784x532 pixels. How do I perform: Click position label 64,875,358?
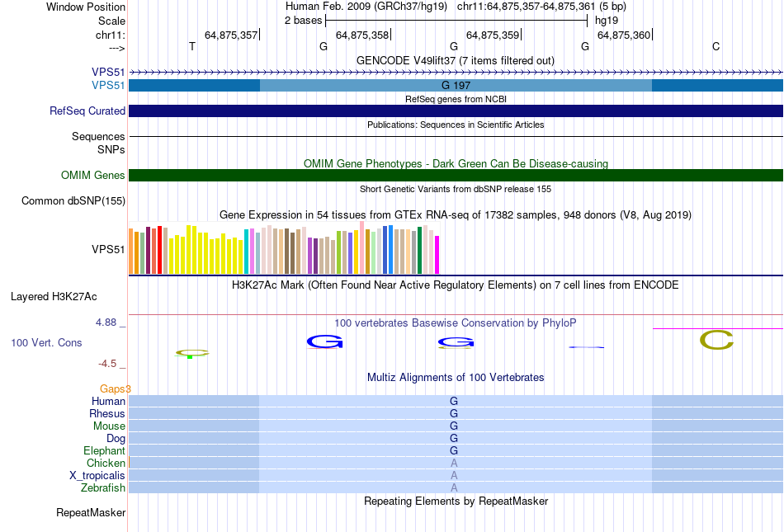coord(362,35)
